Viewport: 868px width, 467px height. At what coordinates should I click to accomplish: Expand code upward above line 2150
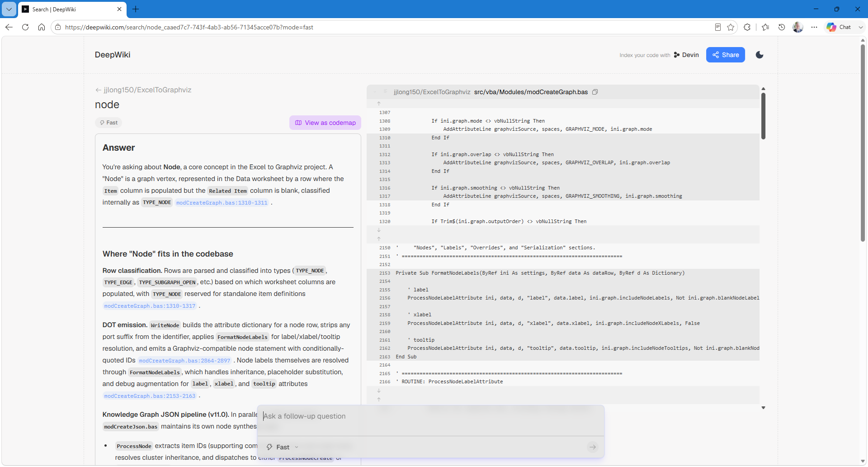click(379, 238)
